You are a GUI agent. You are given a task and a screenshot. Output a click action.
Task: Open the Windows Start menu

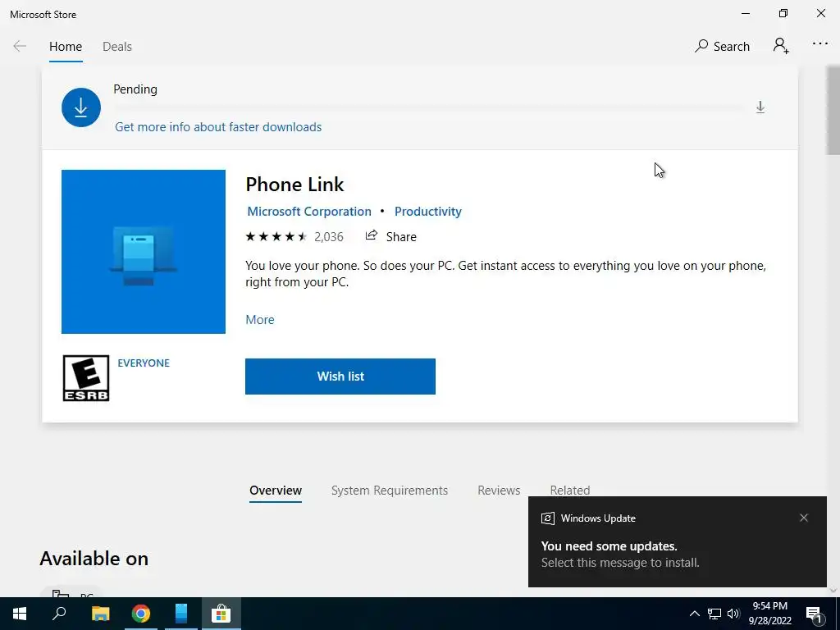[x=20, y=614]
